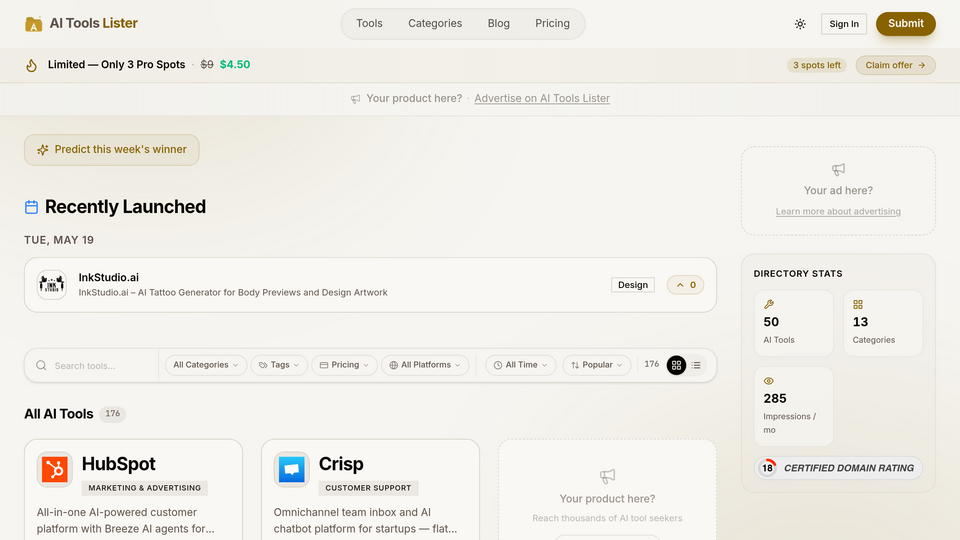
Task: Click the Crisp logo icon
Action: pos(291,470)
